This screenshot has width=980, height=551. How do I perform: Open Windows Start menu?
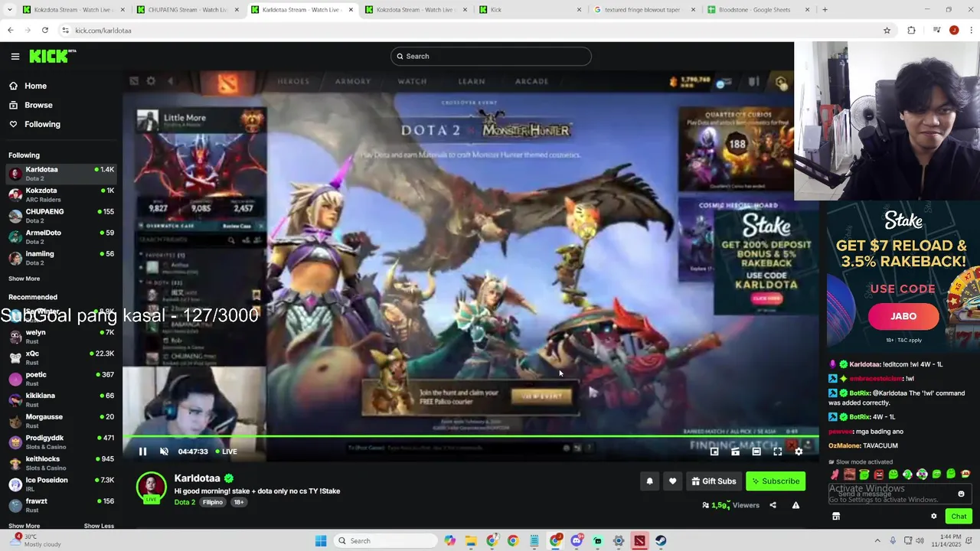pos(321,541)
